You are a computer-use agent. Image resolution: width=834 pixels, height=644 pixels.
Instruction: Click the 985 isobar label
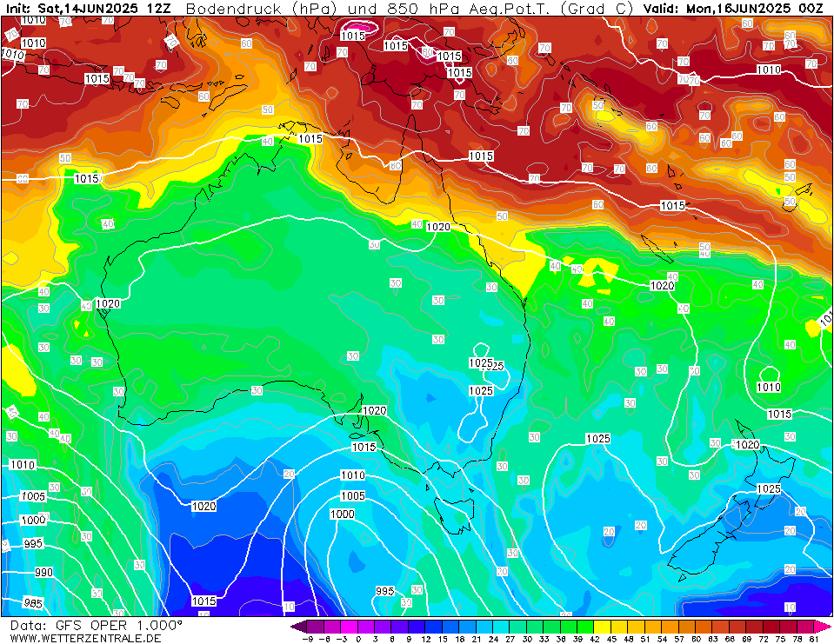(x=33, y=603)
